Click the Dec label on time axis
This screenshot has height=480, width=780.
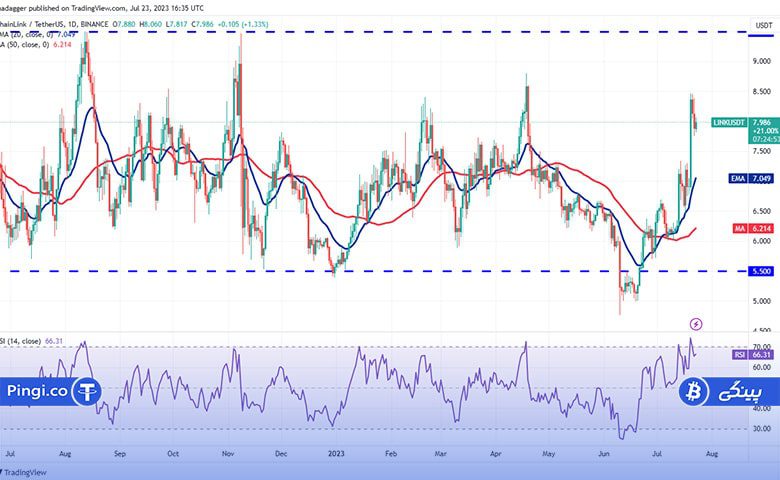281,454
